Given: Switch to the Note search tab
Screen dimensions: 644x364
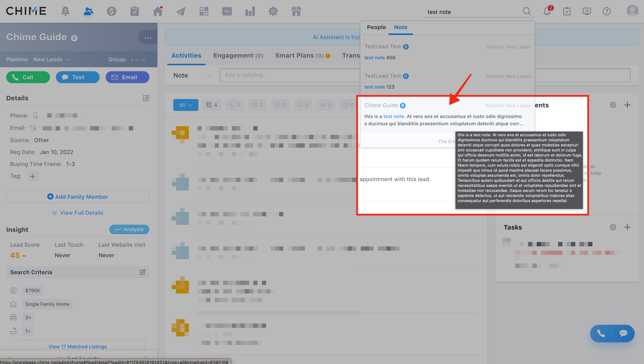Looking at the screenshot, I should [401, 27].
